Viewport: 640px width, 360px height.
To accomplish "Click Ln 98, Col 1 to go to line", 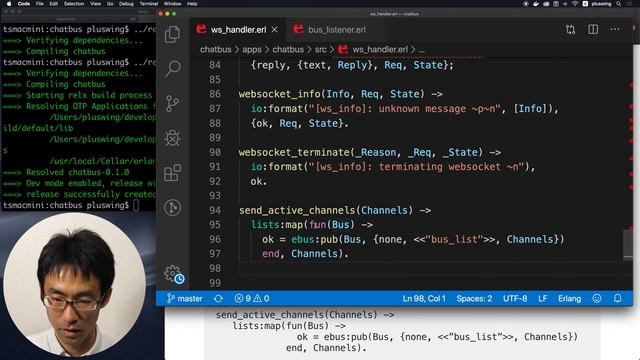I will click(x=424, y=298).
